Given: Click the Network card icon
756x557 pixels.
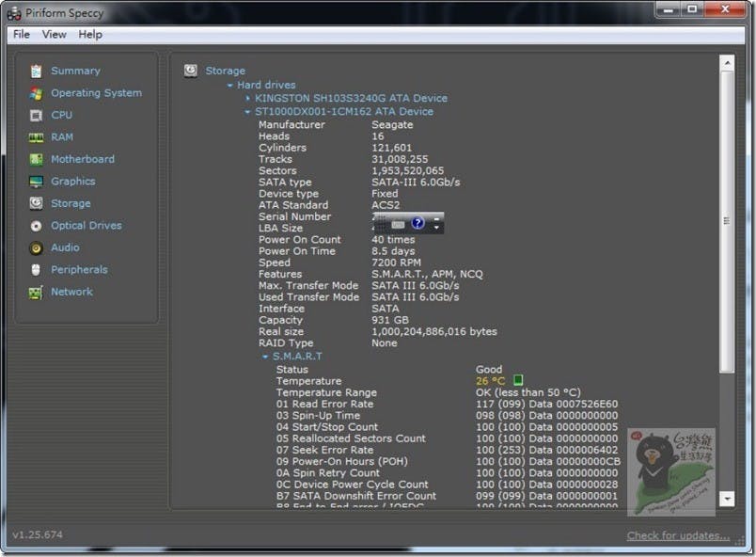Looking at the screenshot, I should [36, 292].
